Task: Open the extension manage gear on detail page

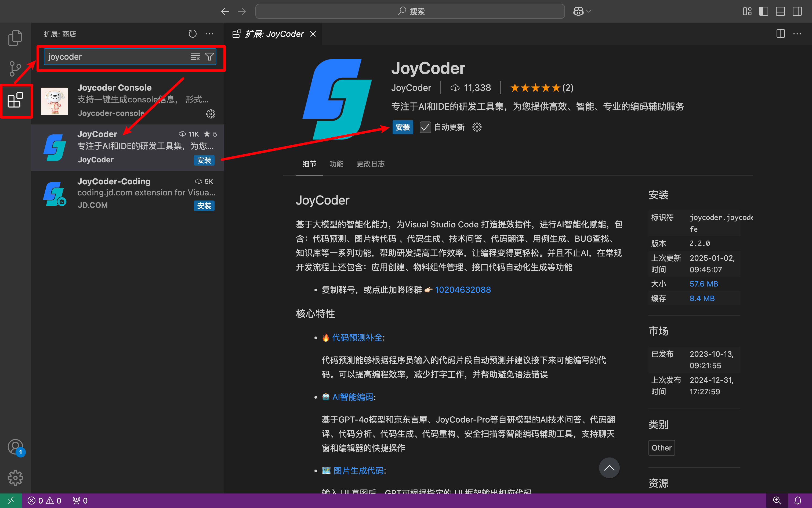Action: pos(477,127)
